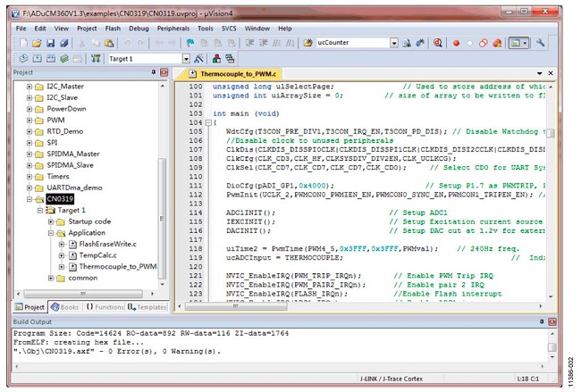Expand the Startup code folder
581x392 pixels.
click(53, 221)
